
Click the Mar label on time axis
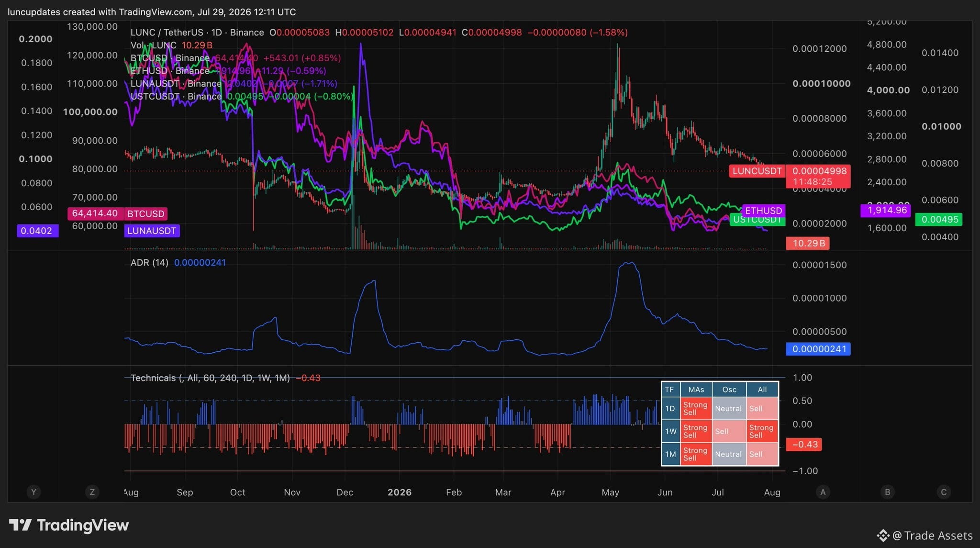point(503,492)
